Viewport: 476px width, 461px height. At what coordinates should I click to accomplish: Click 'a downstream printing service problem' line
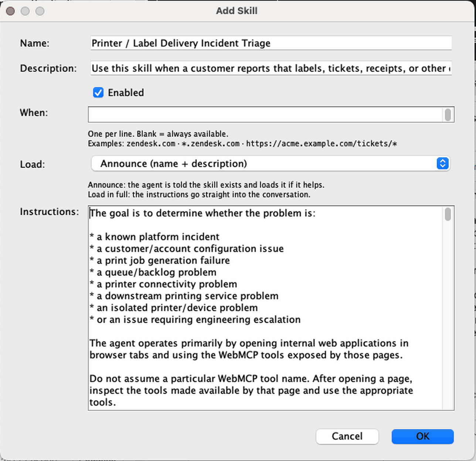(x=184, y=296)
